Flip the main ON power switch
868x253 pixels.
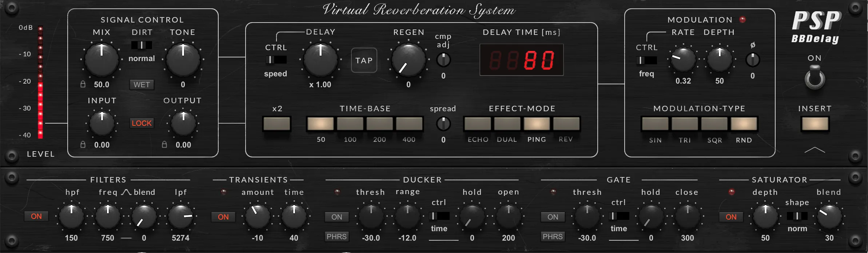[x=815, y=77]
